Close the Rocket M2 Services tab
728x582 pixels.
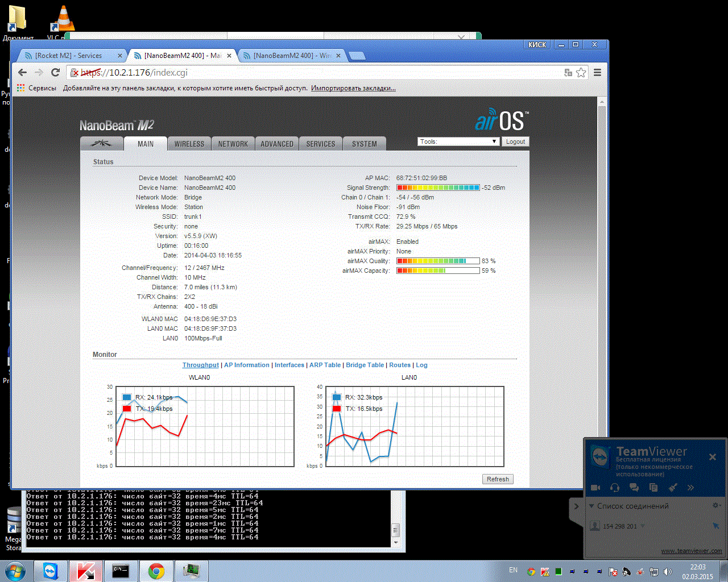tap(119, 56)
